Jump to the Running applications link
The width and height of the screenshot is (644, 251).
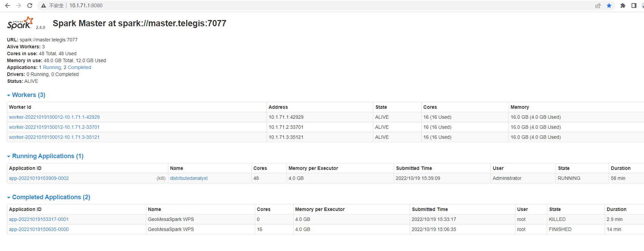pos(52,67)
